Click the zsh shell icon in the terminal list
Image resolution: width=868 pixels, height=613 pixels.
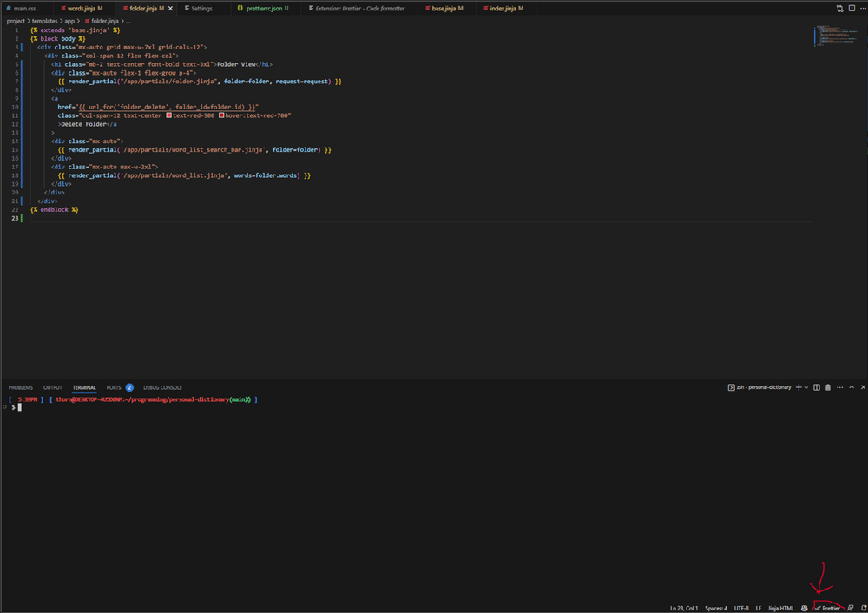point(732,387)
